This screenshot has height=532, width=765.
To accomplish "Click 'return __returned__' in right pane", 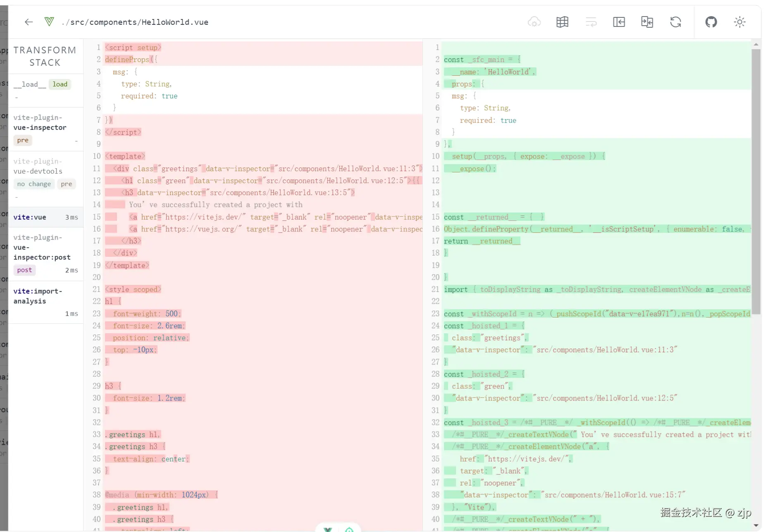I will tap(482, 241).
